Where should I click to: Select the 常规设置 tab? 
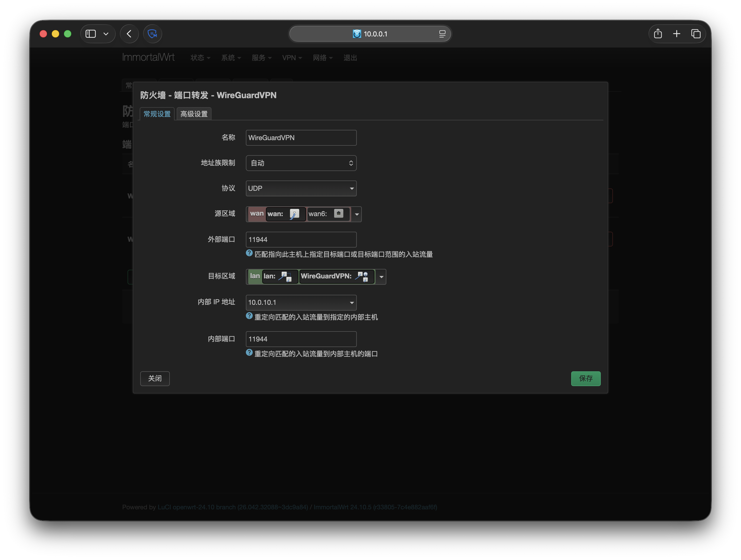157,114
